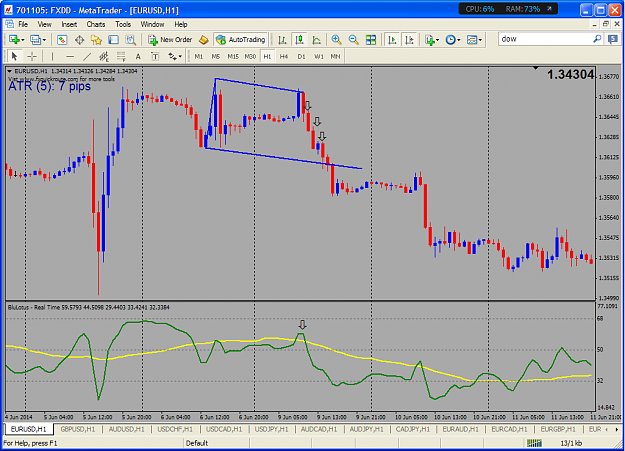This screenshot has width=625, height=451.
Task: Switch to the GBPUSD,H1 chart tab
Action: tap(78, 429)
